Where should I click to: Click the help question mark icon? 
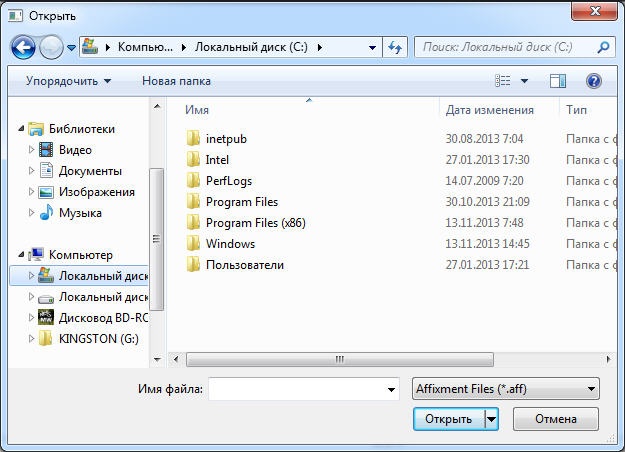point(593,81)
